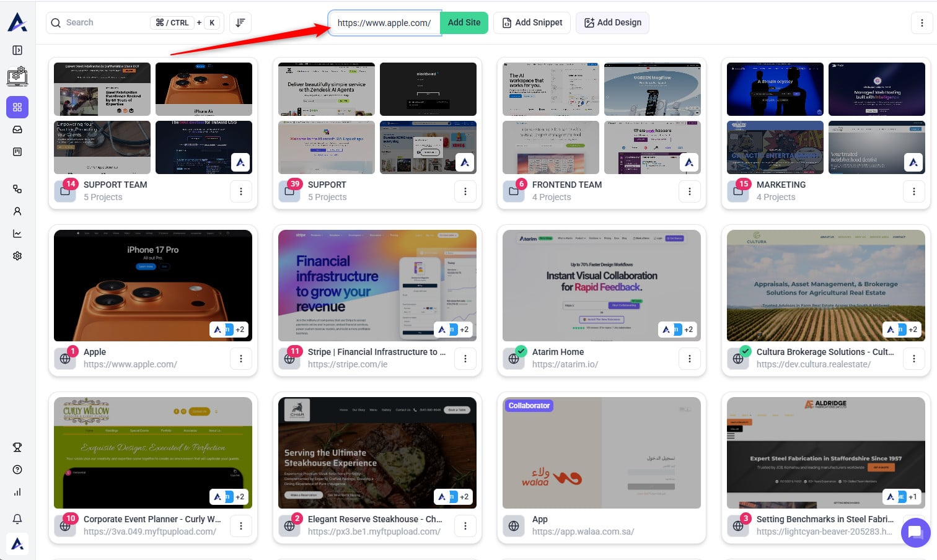Expand the sidebar panel toggle icon
937x560 pixels.
(17, 50)
